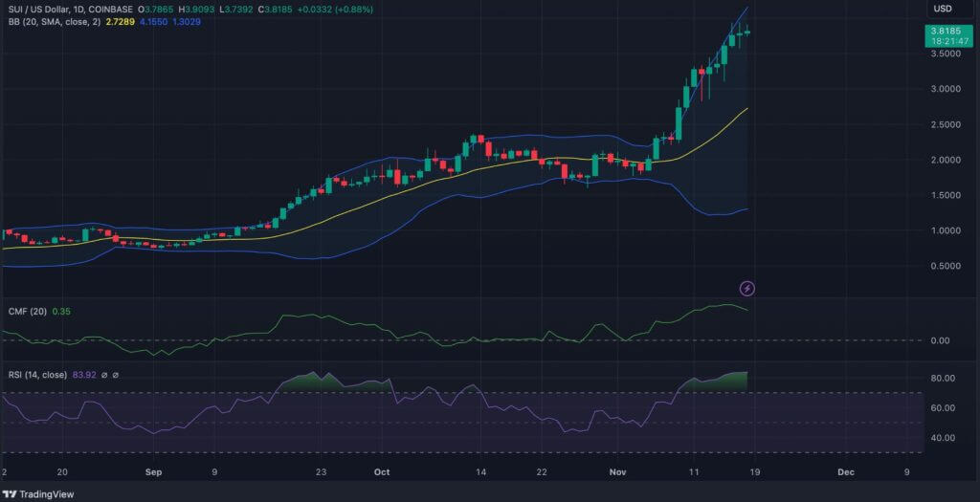Click the Sep label on time axis
The width and height of the screenshot is (980, 502).
154,472
